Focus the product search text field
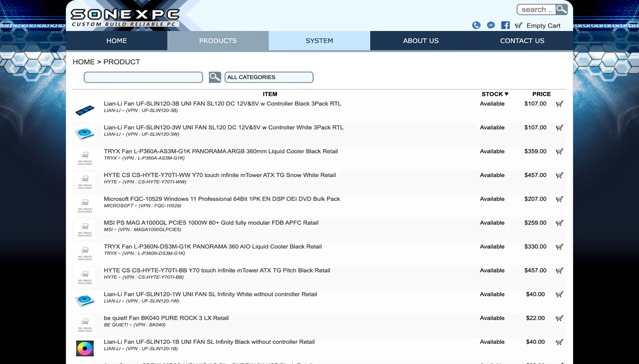The height and width of the screenshot is (364, 639). (143, 77)
